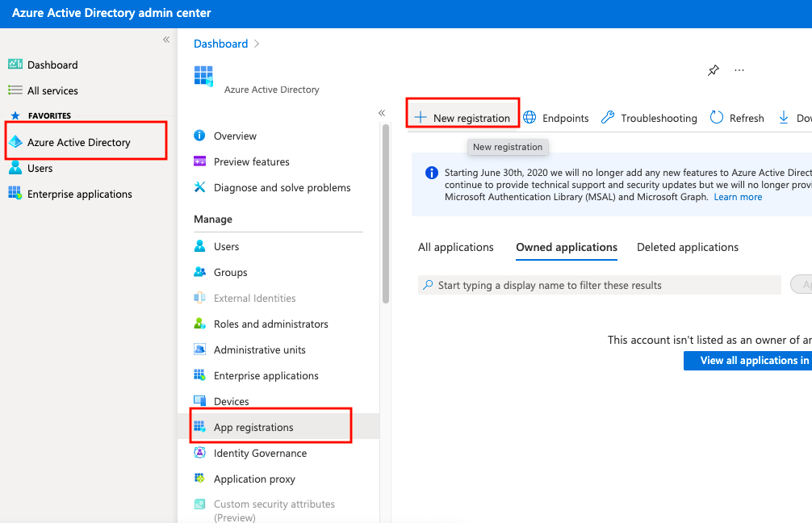Screen dimensions: 812x523
Task: Click the Dashboard icon in left sidebar
Action: tap(15, 65)
